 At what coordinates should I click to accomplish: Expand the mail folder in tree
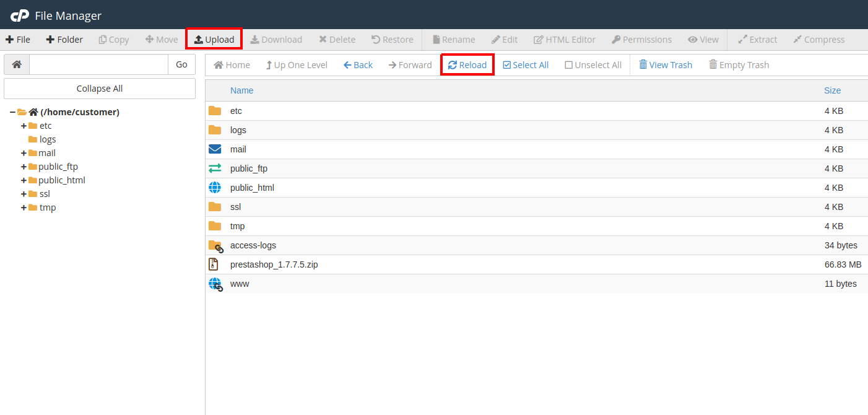click(24, 153)
